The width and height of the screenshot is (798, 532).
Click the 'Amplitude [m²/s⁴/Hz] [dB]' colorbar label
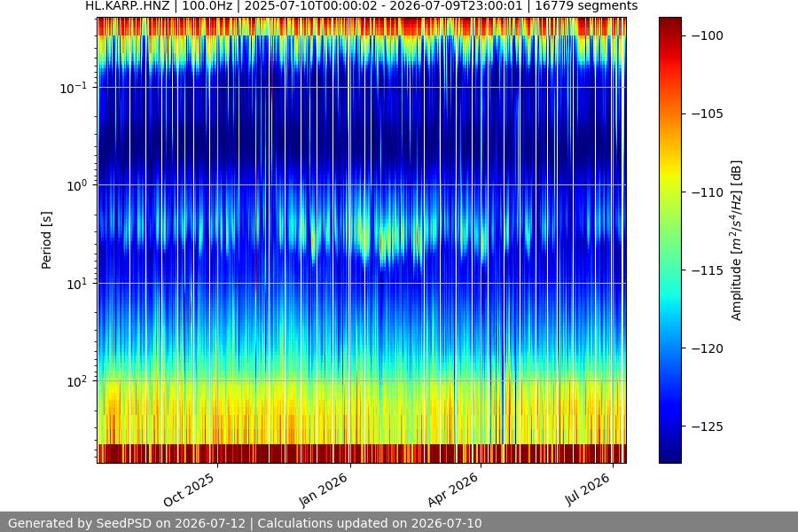click(737, 240)
